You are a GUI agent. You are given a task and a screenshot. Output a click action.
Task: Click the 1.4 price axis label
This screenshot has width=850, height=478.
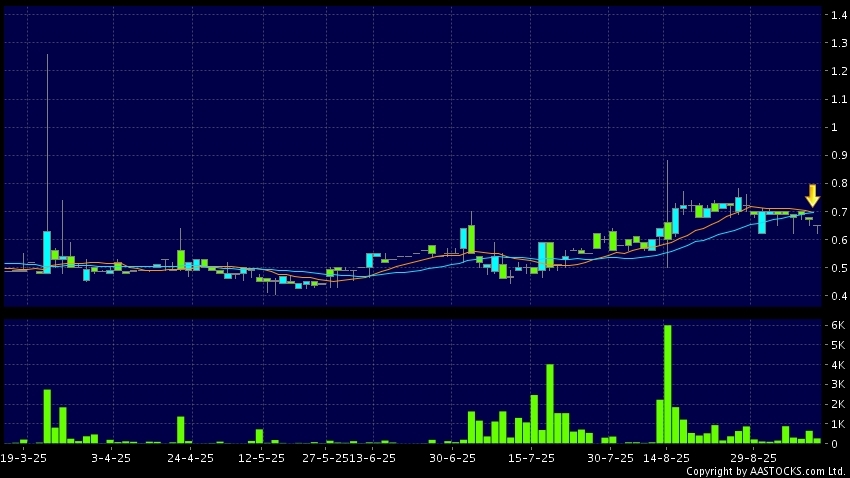(839, 15)
